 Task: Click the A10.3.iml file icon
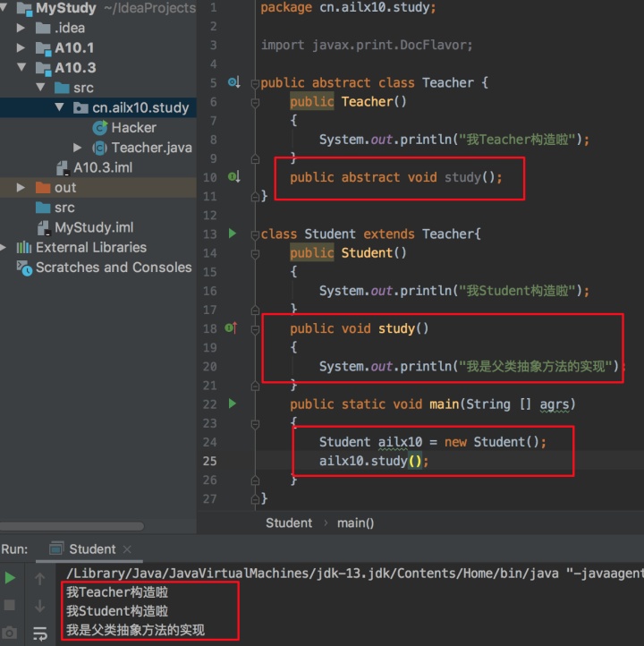tap(63, 167)
